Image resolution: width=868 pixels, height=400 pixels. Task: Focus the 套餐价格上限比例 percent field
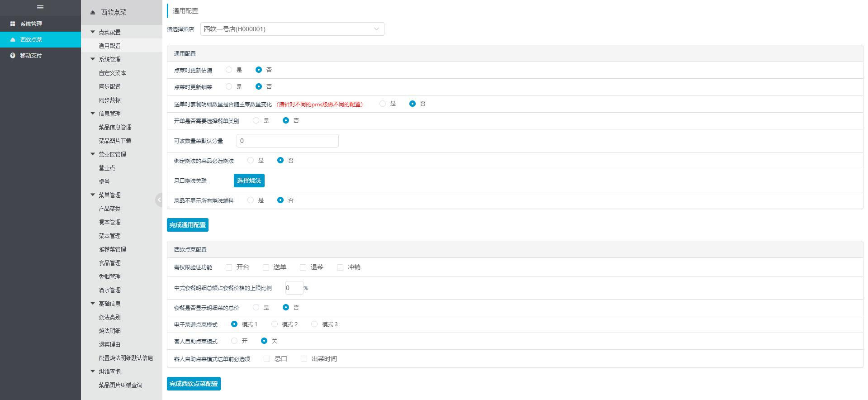294,288
